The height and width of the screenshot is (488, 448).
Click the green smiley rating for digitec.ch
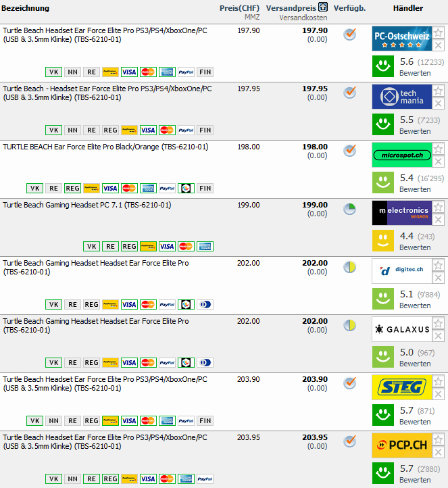383,299
